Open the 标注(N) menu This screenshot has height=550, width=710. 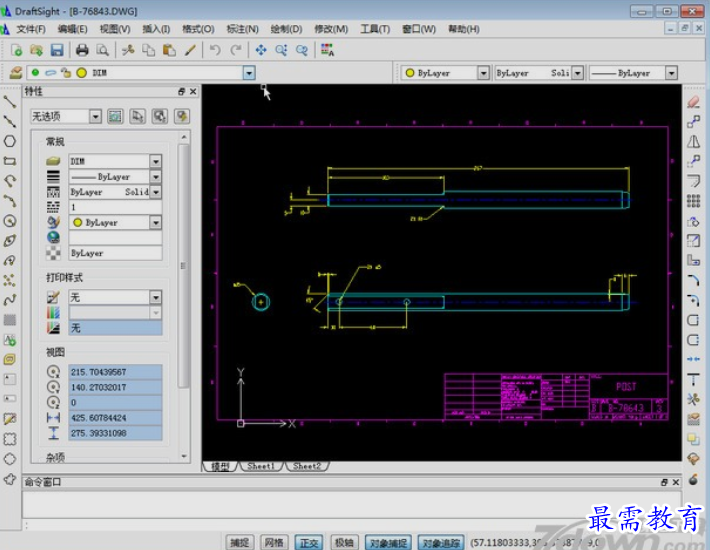[x=242, y=29]
